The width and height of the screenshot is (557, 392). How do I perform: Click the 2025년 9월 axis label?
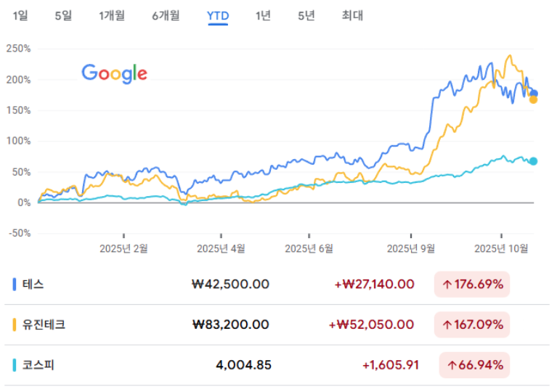pyautogui.click(x=411, y=248)
